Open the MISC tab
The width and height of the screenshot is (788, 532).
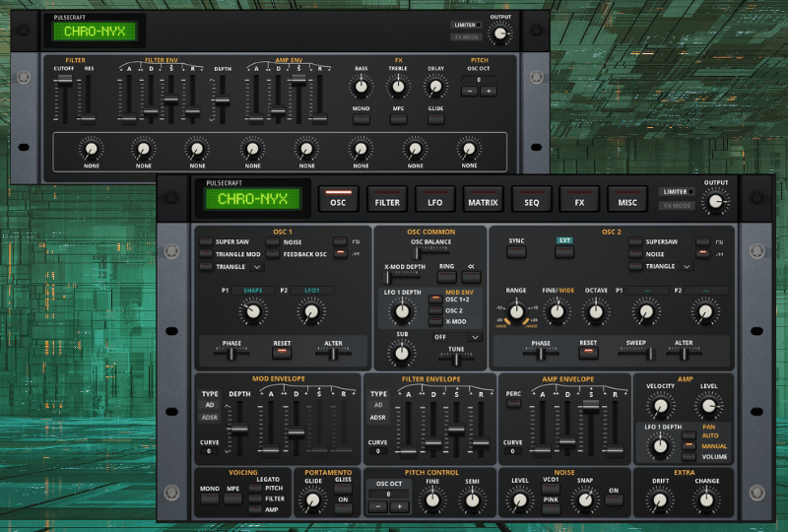[x=627, y=199]
